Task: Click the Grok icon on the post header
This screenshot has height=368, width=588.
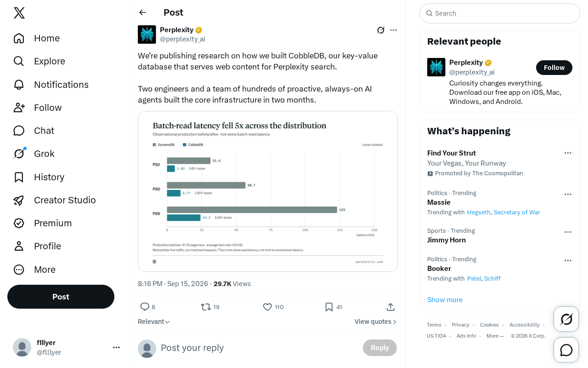Action: 381,30
